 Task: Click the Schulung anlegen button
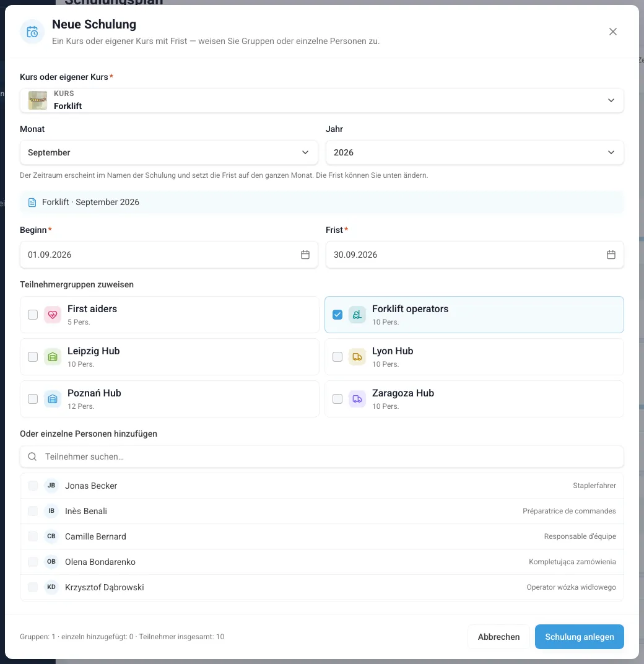[580, 637]
